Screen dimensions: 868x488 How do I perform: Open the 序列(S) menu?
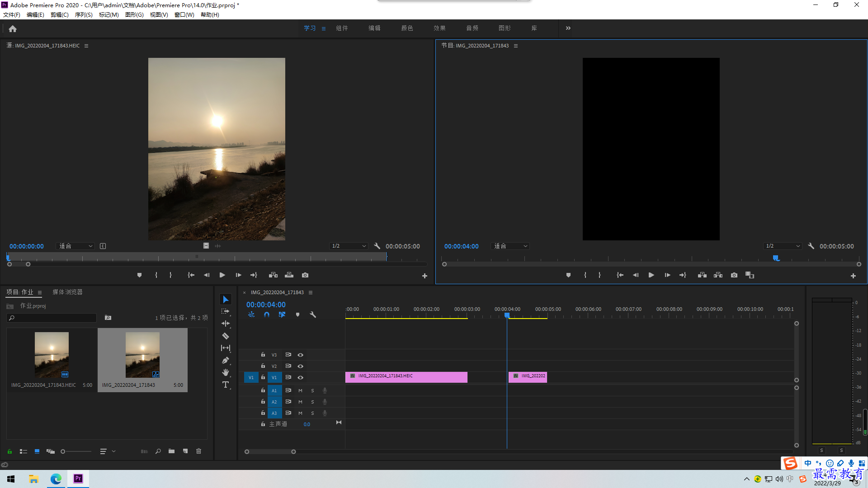(84, 15)
